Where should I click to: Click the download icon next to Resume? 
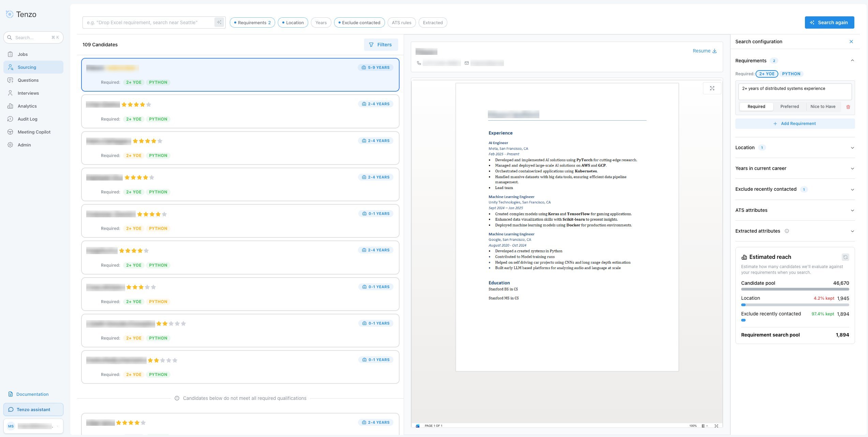click(x=715, y=51)
